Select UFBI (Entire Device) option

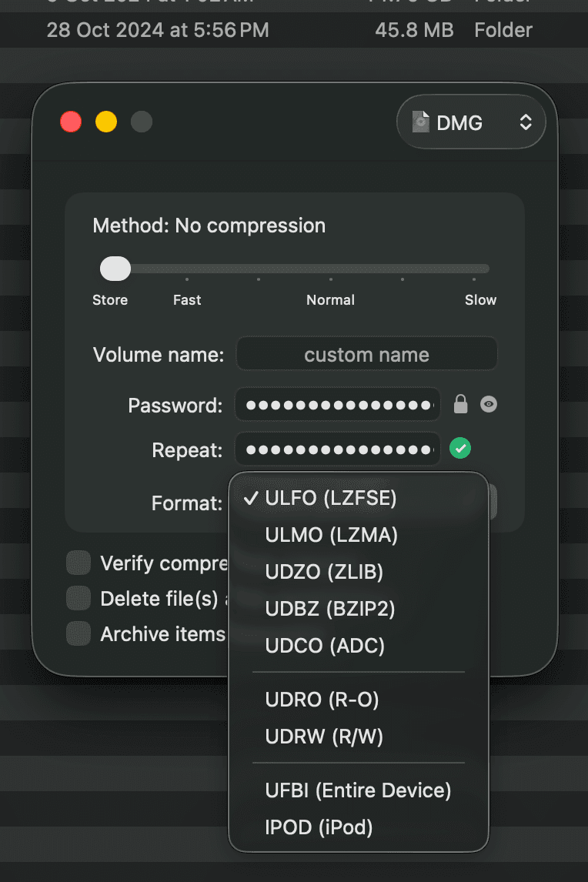[x=358, y=790]
